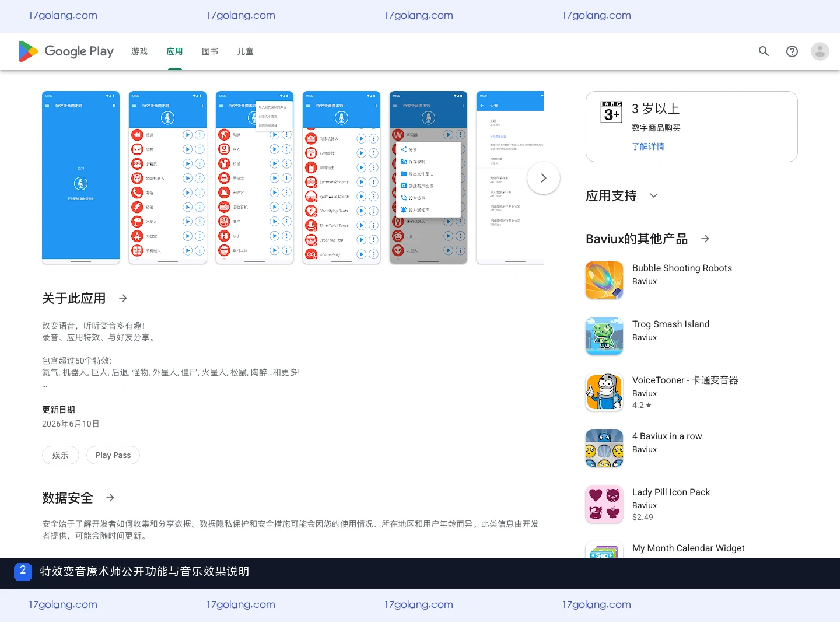Open the help center question-mark icon

pyautogui.click(x=792, y=51)
